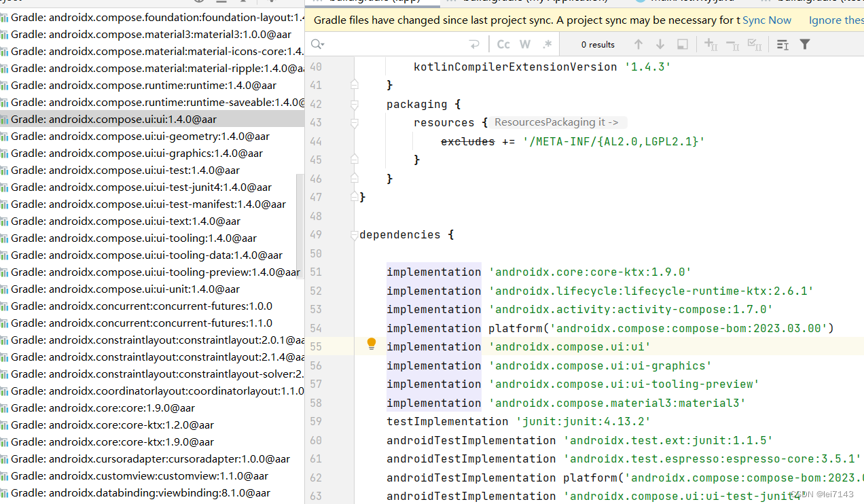The image size is (864, 504).
Task: Switch to the MainActivity.java tab
Action: click(x=686, y=2)
